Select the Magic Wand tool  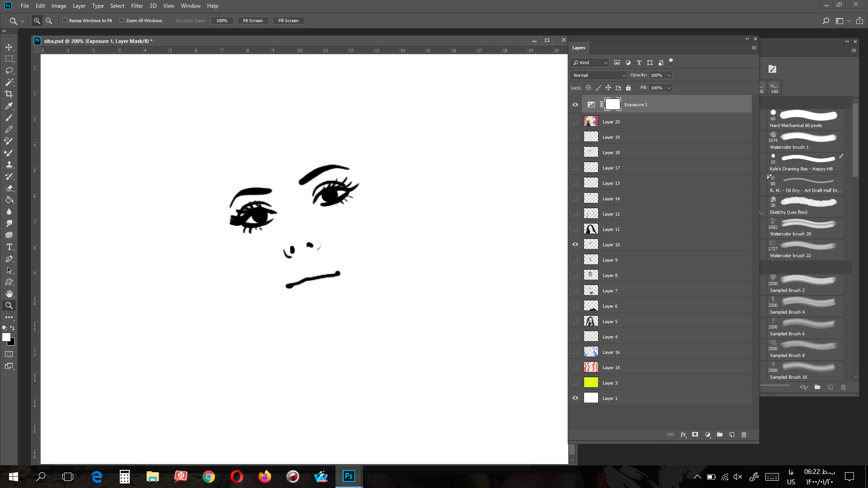pyautogui.click(x=9, y=82)
